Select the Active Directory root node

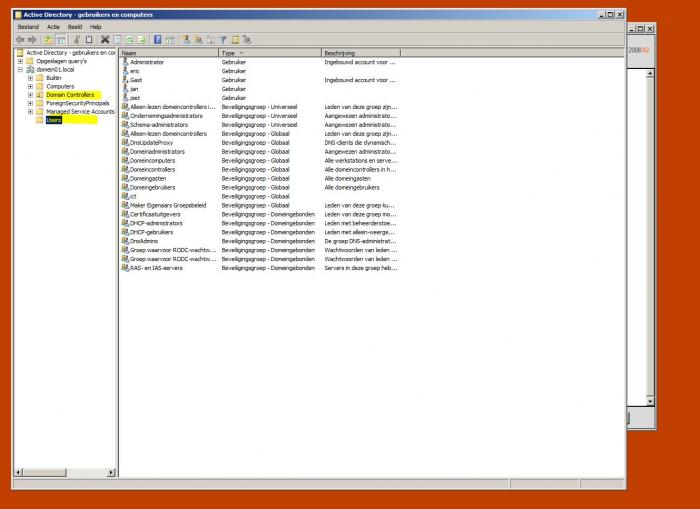pyautogui.click(x=71, y=53)
